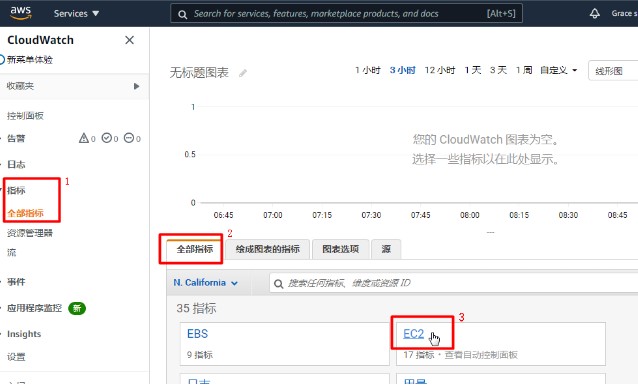Close the CloudWatch sidebar with X
Screen dimensions: 638x387
129,40
